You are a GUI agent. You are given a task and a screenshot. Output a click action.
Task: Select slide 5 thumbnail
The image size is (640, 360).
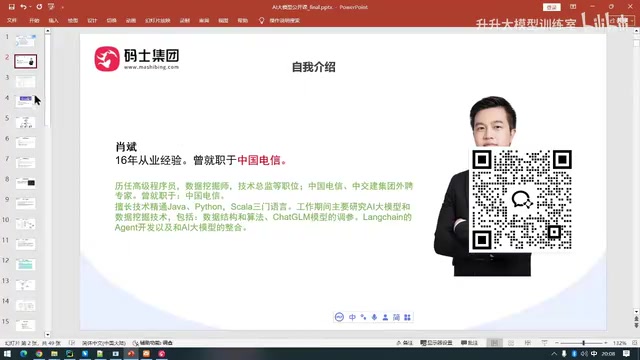[x=25, y=122]
